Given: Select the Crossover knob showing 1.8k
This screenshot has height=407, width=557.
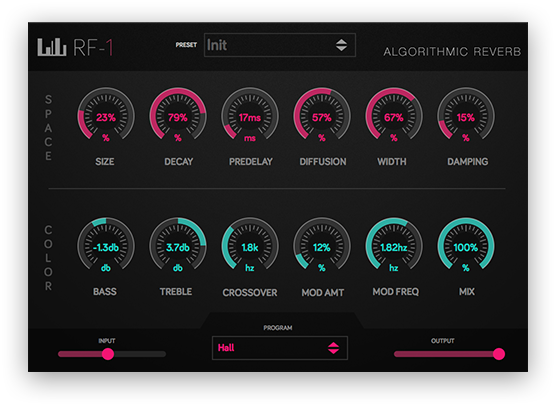Looking at the screenshot, I should (x=250, y=245).
